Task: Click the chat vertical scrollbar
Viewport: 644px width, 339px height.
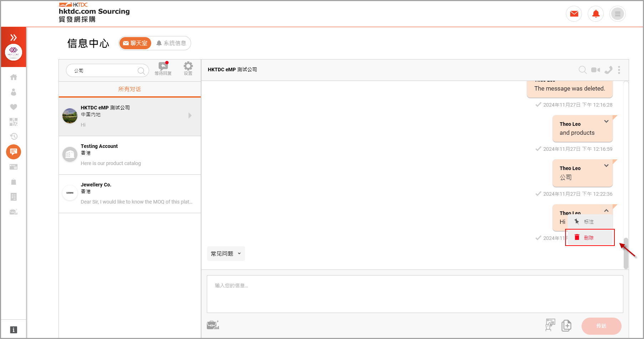Action: click(626, 253)
